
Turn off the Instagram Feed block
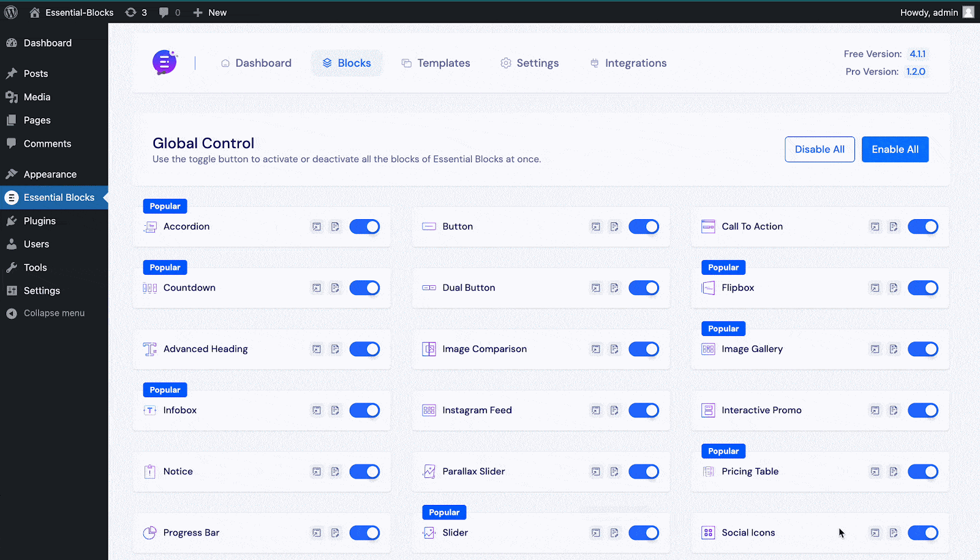click(x=644, y=410)
